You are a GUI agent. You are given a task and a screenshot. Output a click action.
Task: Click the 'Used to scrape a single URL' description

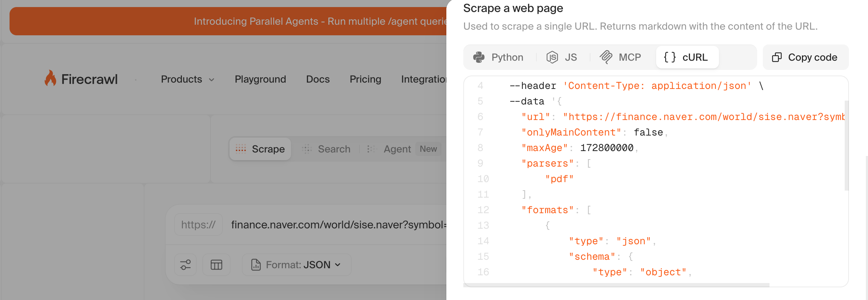640,26
